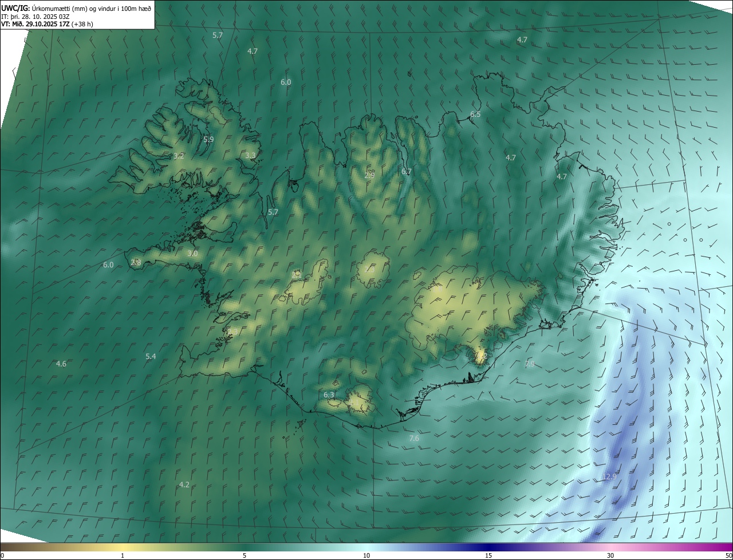
Task: Click the 1 tick label on the color scale
Action: click(x=123, y=555)
